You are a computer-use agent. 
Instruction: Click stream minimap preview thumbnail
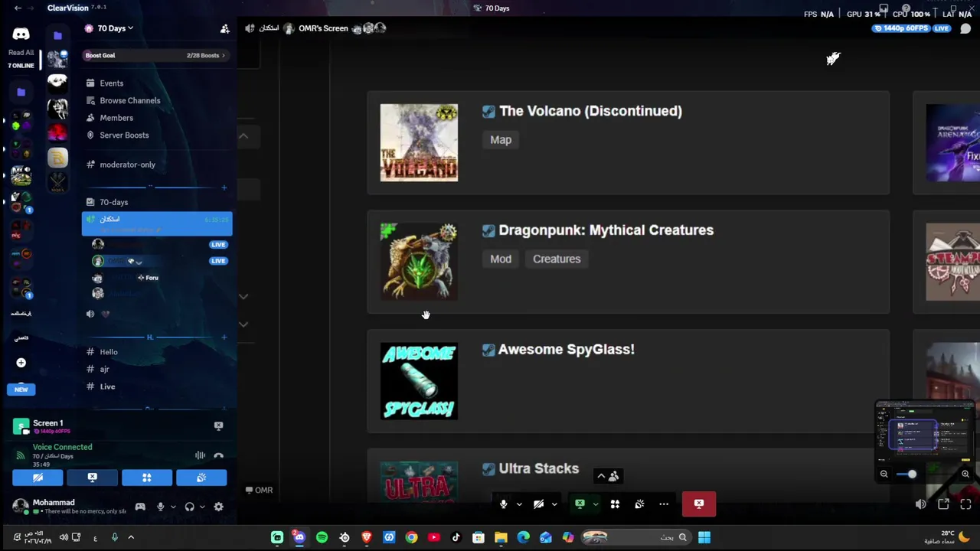(x=924, y=432)
